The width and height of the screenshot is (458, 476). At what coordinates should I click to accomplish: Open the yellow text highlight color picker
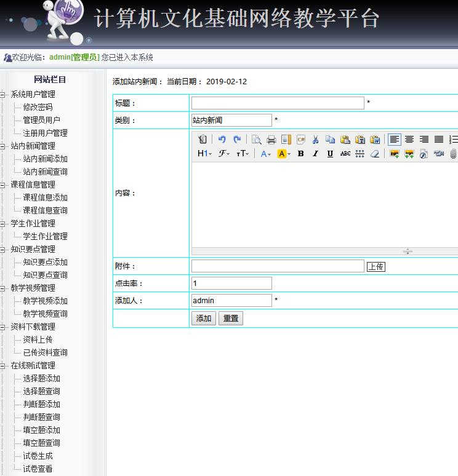click(283, 154)
